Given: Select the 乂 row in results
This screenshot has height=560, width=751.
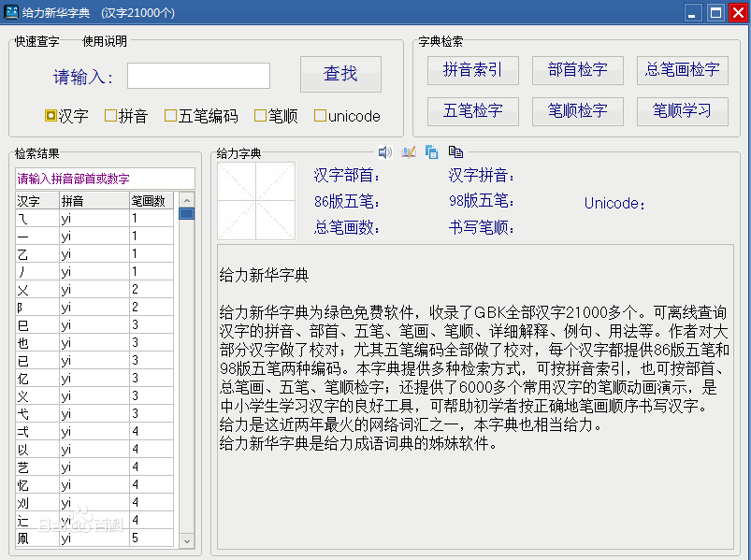Looking at the screenshot, I should point(94,290).
